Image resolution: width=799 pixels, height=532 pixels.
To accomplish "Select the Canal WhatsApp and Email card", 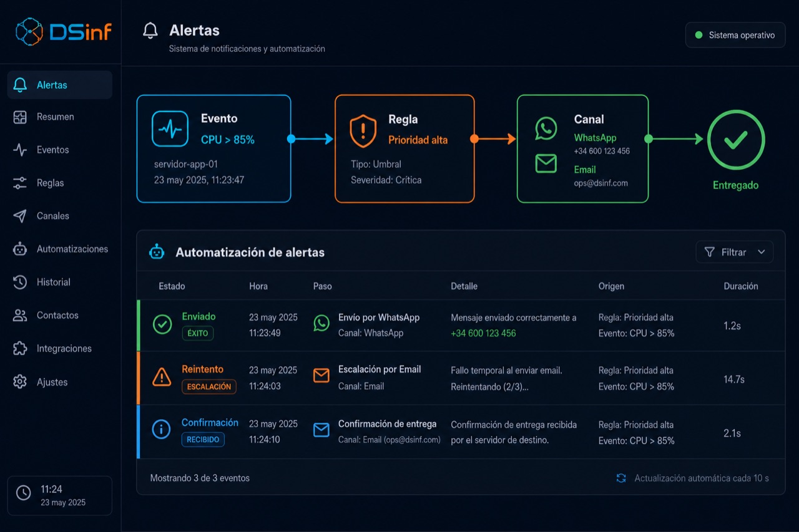I will pyautogui.click(x=582, y=148).
